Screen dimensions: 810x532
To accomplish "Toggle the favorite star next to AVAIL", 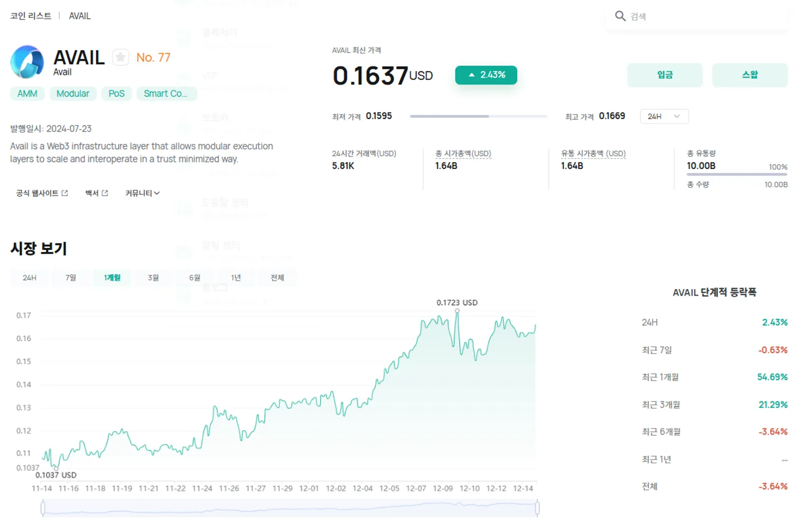I will click(x=120, y=57).
